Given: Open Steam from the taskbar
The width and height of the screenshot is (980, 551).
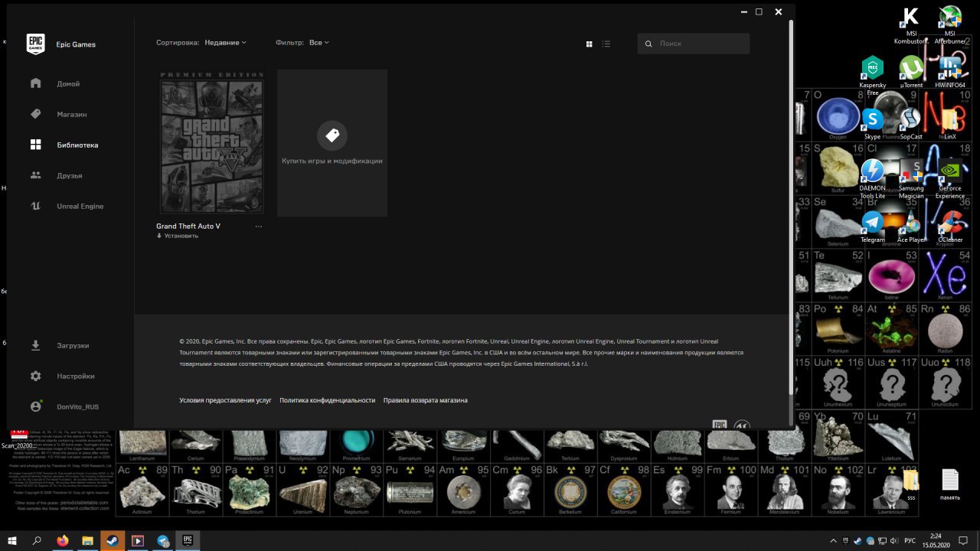Looking at the screenshot, I should (x=113, y=540).
